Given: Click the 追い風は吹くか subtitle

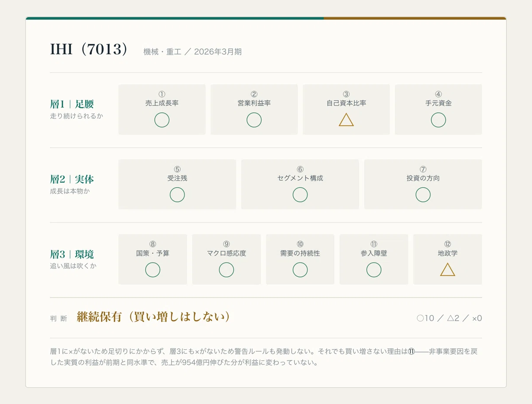Looking at the screenshot, I should click(73, 267).
